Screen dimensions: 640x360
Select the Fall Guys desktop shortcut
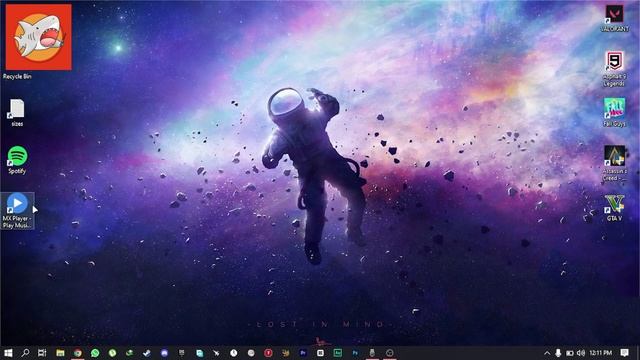click(614, 113)
